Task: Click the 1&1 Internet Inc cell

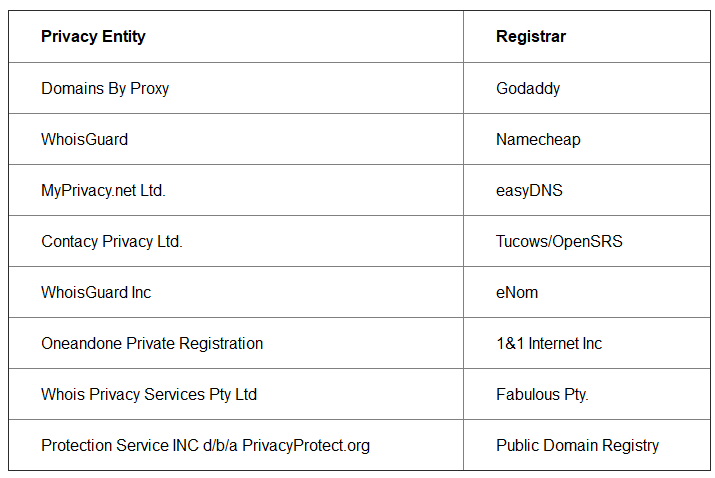Action: (x=549, y=344)
